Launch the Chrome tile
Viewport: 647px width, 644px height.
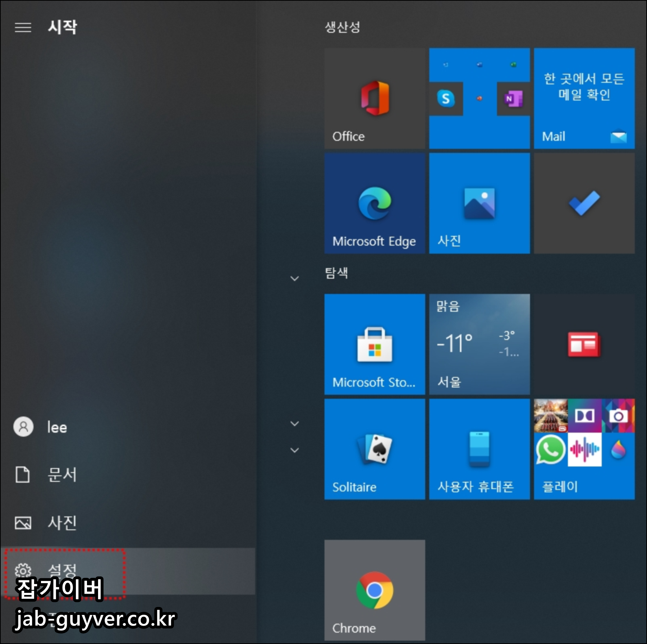pyautogui.click(x=375, y=590)
